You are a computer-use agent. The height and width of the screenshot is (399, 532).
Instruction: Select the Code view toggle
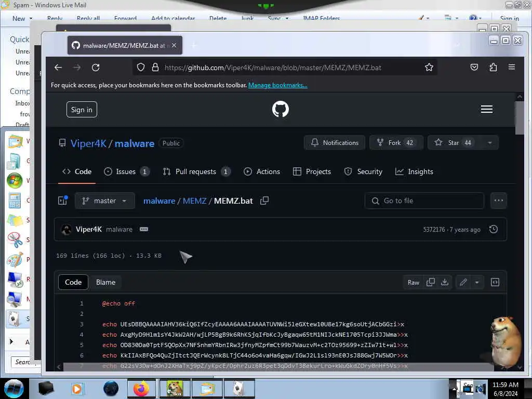pyautogui.click(x=73, y=282)
